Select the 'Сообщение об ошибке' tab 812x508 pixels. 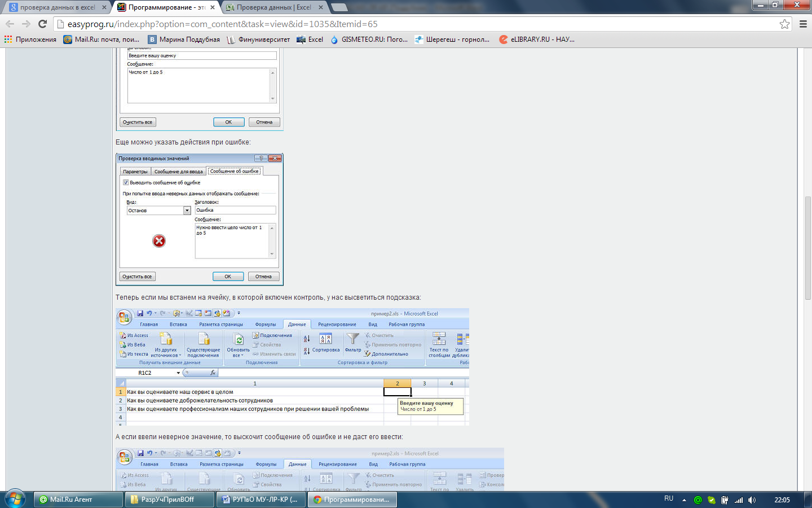(234, 171)
